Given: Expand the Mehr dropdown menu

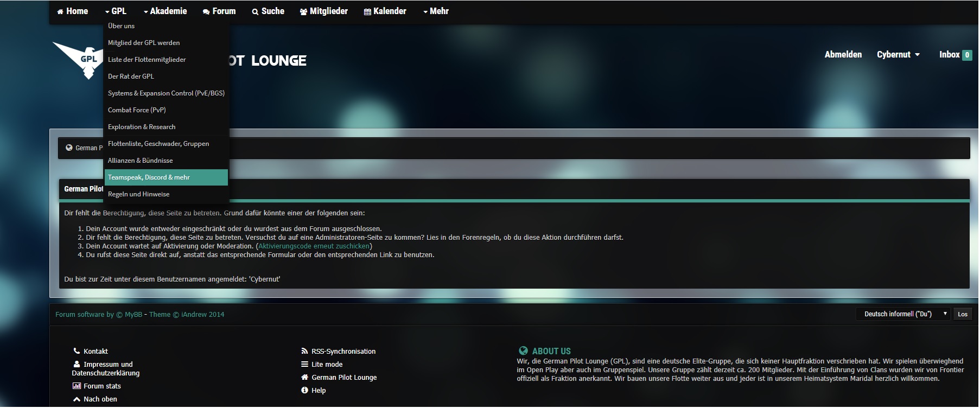Looking at the screenshot, I should 436,11.
